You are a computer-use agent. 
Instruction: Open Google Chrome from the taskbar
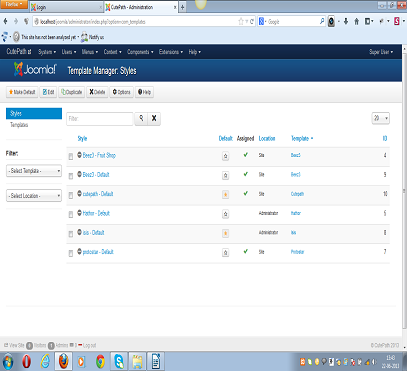point(100,361)
